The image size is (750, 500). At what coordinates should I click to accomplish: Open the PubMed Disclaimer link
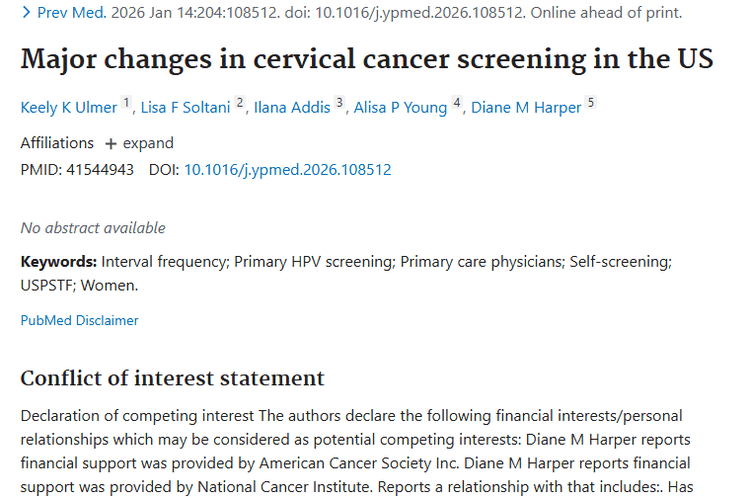coord(79,321)
